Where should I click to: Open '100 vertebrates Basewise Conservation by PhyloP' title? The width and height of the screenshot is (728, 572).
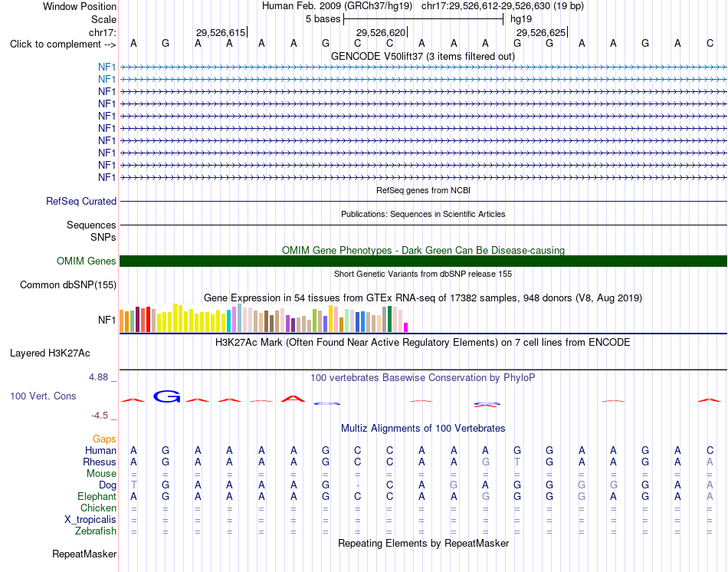(423, 378)
